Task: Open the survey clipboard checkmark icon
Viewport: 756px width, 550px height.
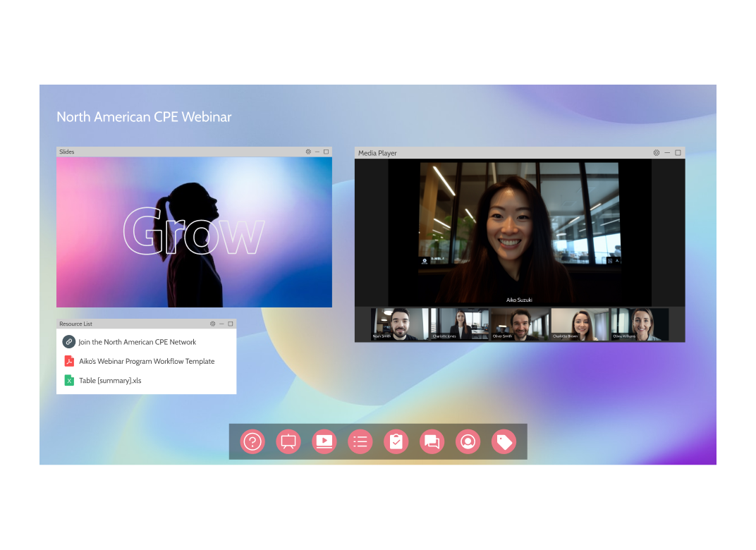Action: coord(396,441)
